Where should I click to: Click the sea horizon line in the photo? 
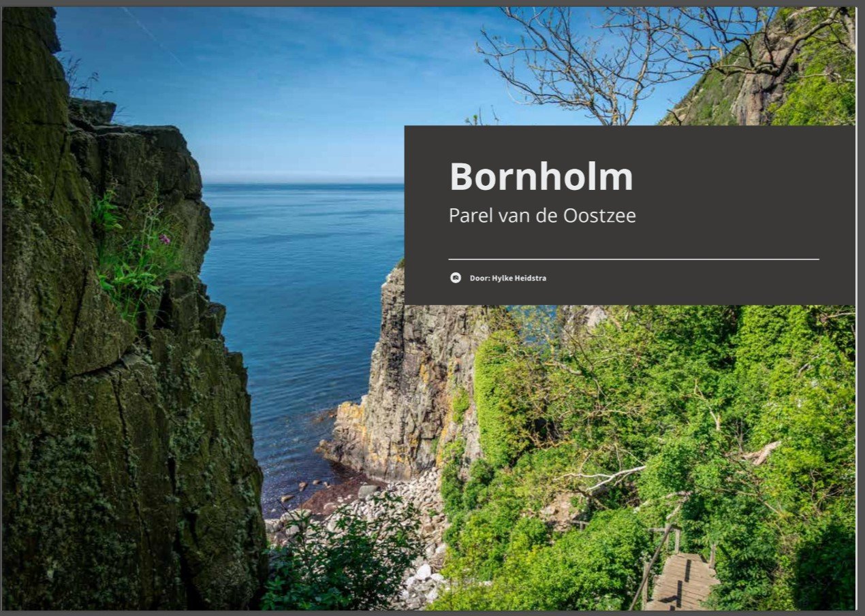point(303,182)
